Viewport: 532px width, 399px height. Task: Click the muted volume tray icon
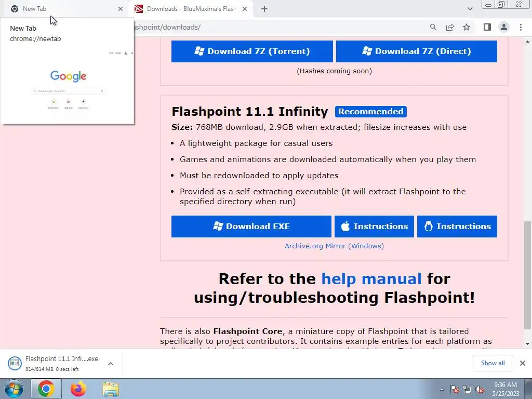[480, 389]
